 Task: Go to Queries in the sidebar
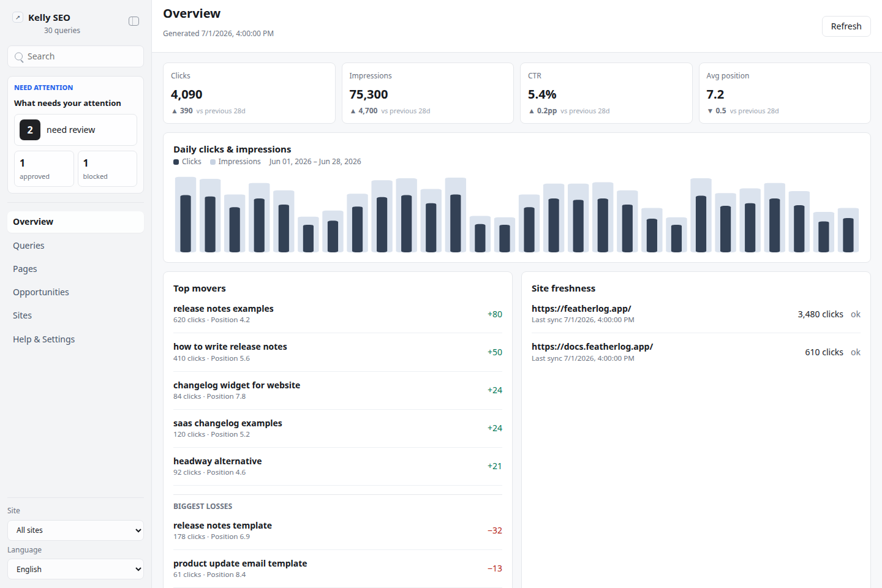click(75, 246)
